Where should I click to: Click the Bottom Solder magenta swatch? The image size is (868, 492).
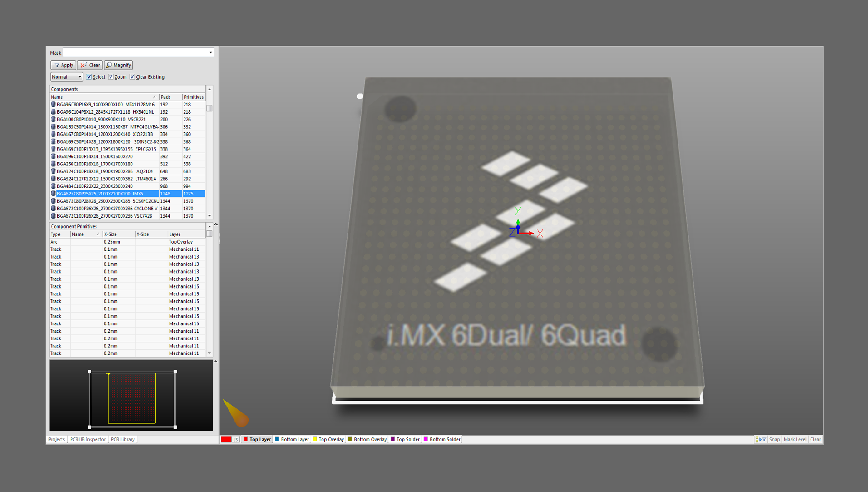click(426, 439)
